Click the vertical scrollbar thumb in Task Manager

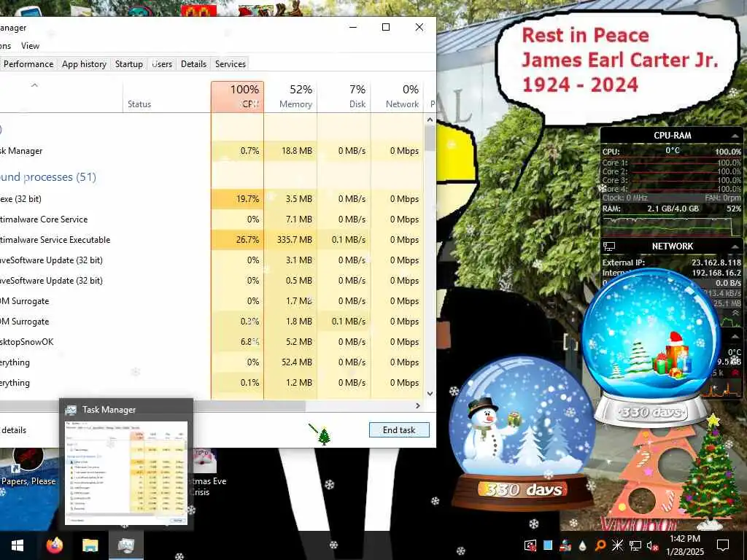coord(430,138)
